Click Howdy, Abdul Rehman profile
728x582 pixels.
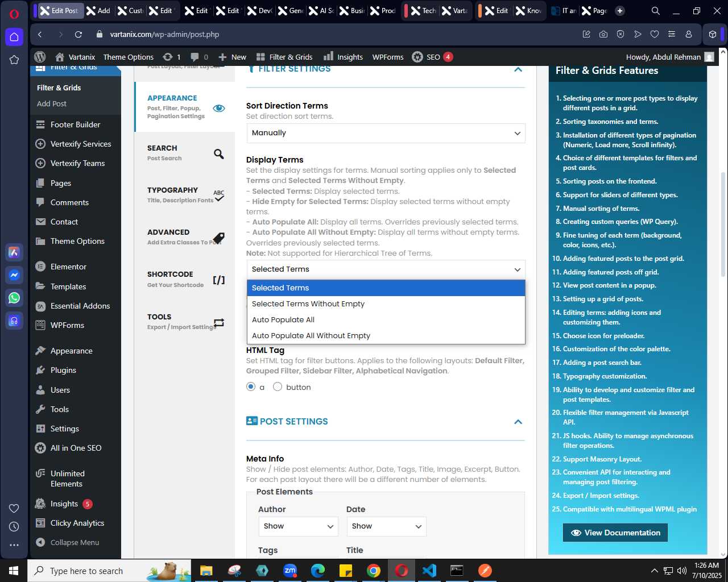coord(670,57)
